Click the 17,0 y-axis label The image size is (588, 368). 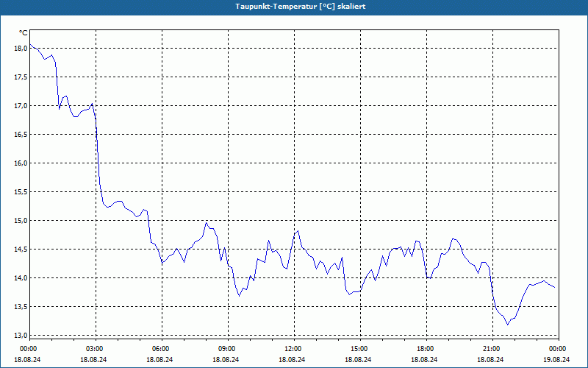click(21, 106)
